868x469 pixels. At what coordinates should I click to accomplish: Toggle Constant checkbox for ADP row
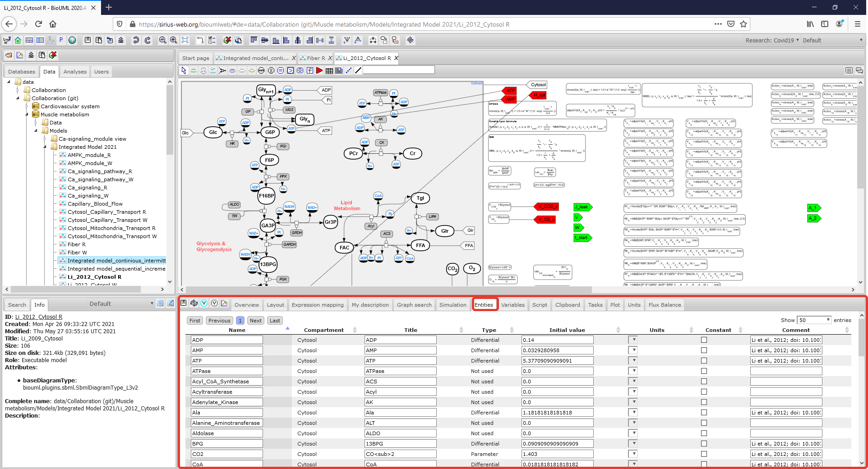(704, 340)
